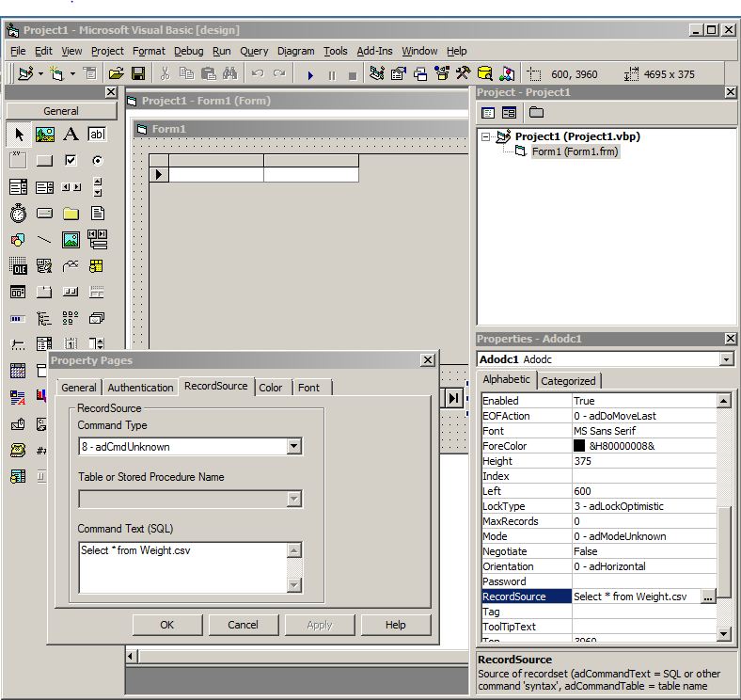
Task: Click Cancel in Property Pages
Action: (243, 625)
